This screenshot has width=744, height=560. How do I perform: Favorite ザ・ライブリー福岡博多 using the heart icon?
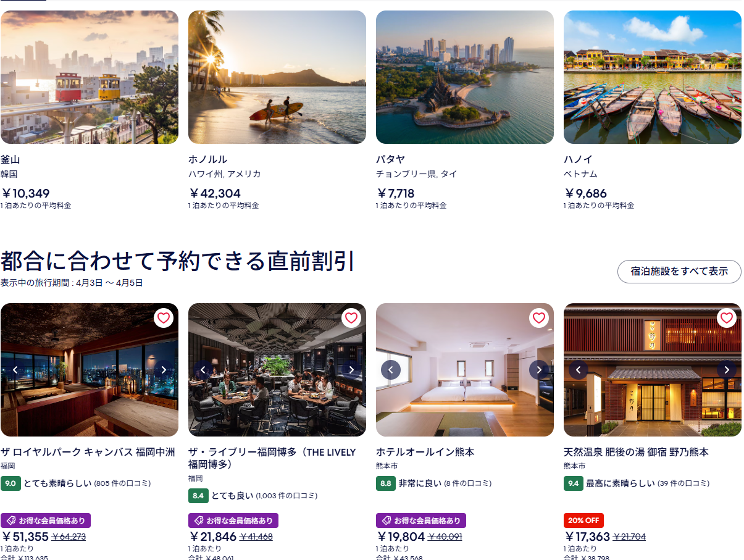(351, 318)
